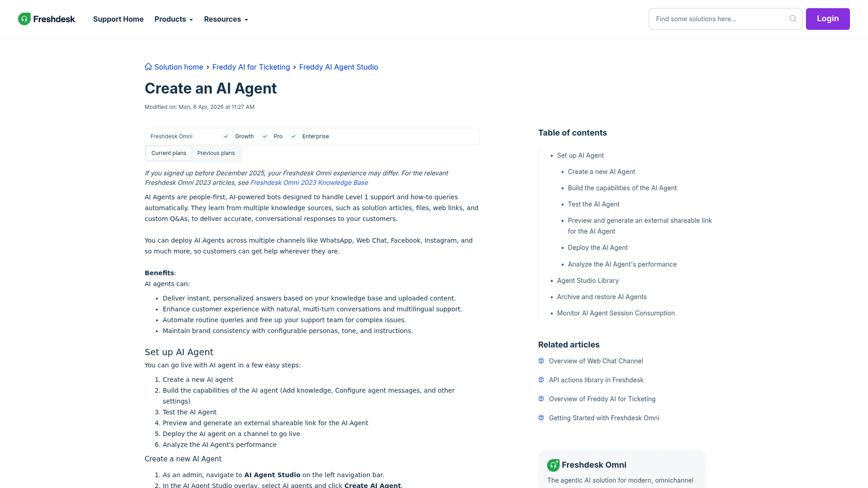Click icon beside Overview of Web Chat Channel

541,361
